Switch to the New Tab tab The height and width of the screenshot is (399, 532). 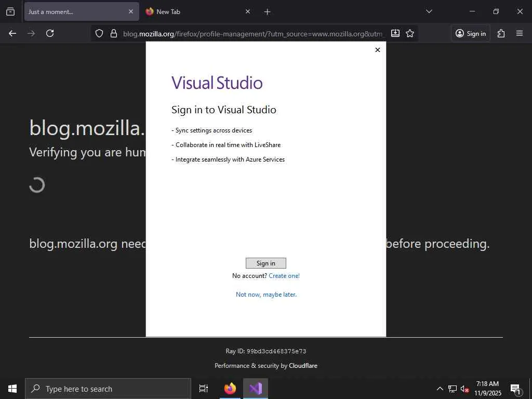pyautogui.click(x=198, y=11)
